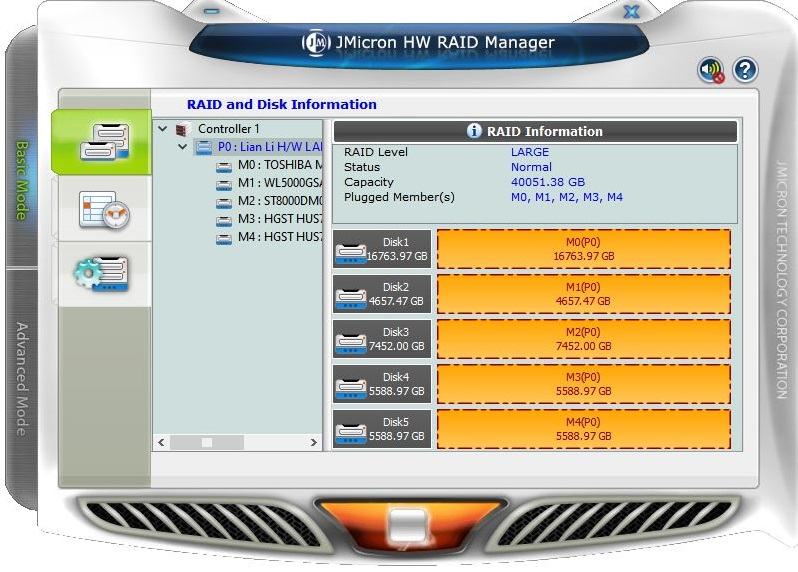The height and width of the screenshot is (572, 798).
Task: Open the settings gear disk sidebar icon
Action: (101, 274)
